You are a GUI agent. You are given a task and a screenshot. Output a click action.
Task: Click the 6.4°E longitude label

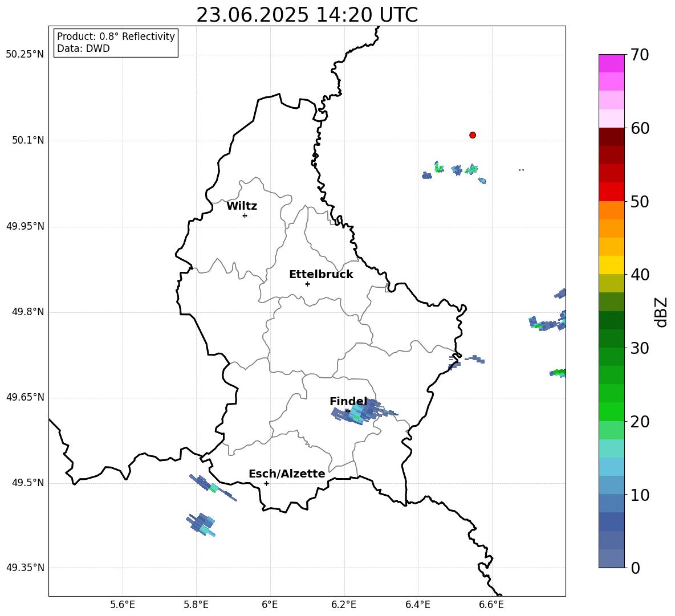pos(417,605)
